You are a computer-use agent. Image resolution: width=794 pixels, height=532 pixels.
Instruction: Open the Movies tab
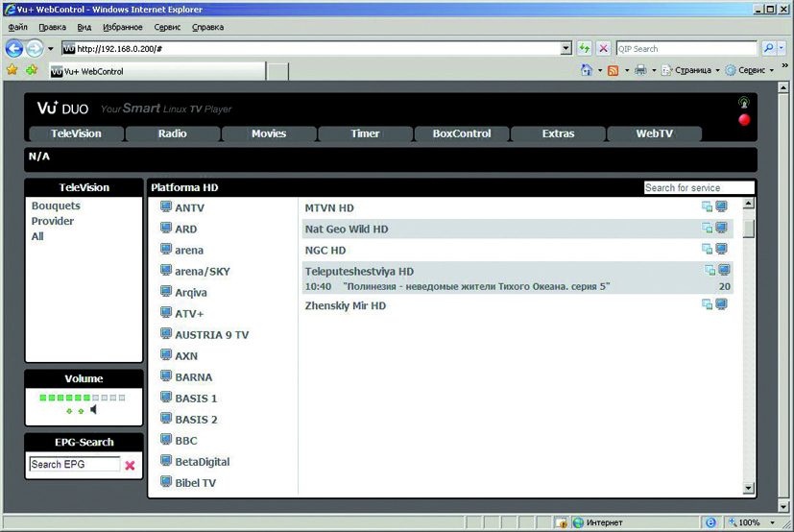click(x=269, y=133)
